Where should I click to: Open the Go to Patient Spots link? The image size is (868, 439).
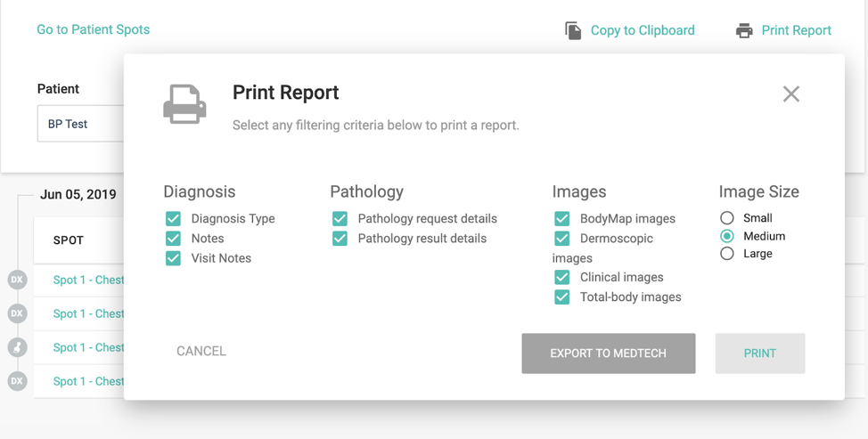tap(93, 29)
